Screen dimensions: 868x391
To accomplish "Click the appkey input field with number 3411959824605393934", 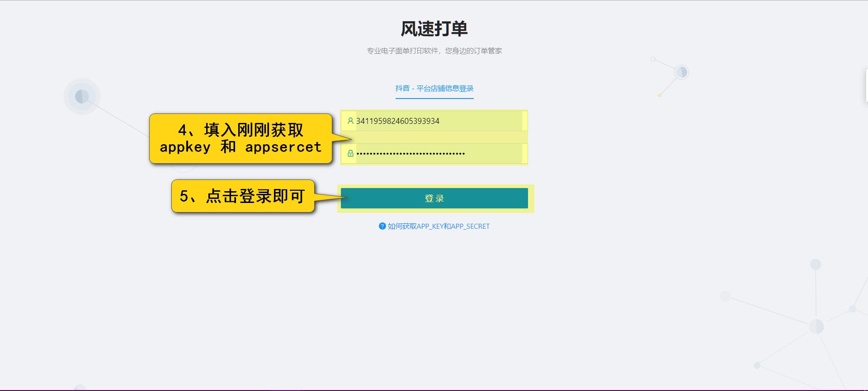I will point(434,121).
